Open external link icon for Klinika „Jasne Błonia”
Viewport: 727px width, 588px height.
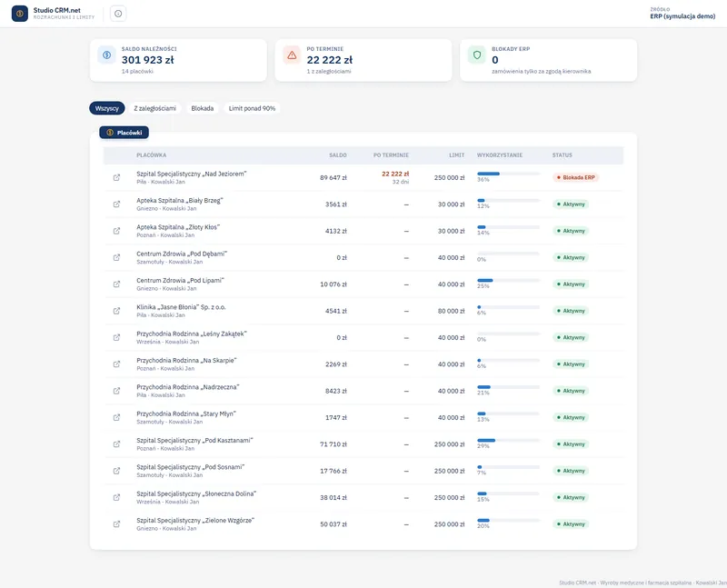117,311
